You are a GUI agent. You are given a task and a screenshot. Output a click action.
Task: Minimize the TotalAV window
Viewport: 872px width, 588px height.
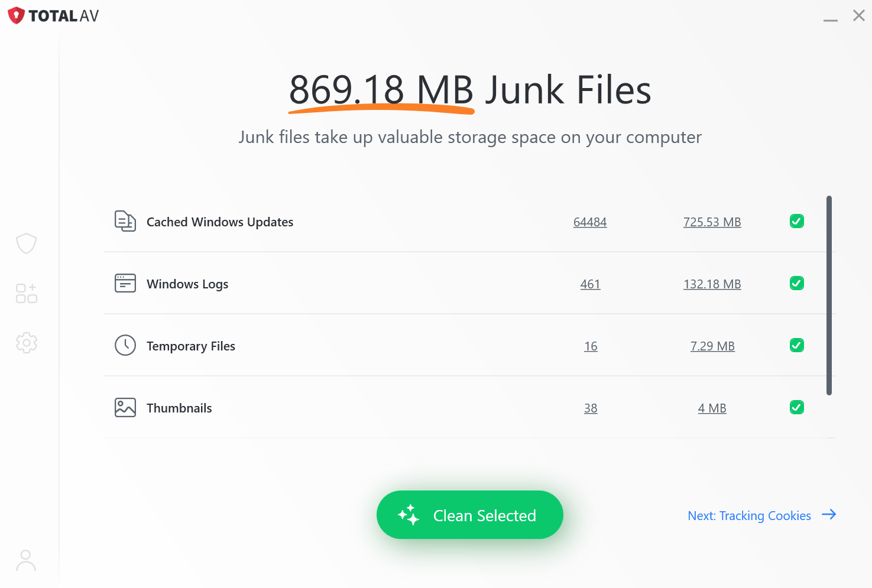tap(831, 20)
